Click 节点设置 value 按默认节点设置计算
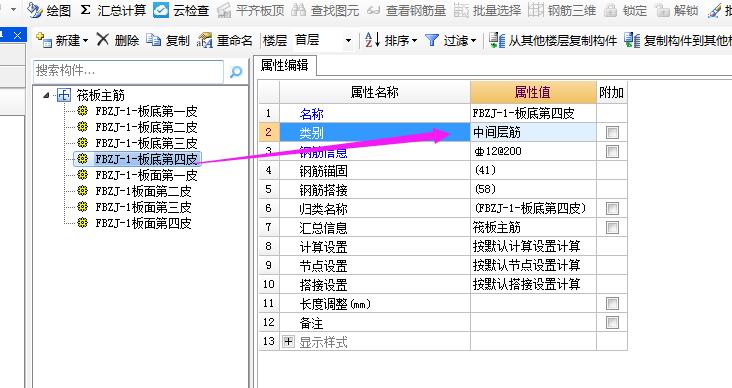 [x=533, y=266]
